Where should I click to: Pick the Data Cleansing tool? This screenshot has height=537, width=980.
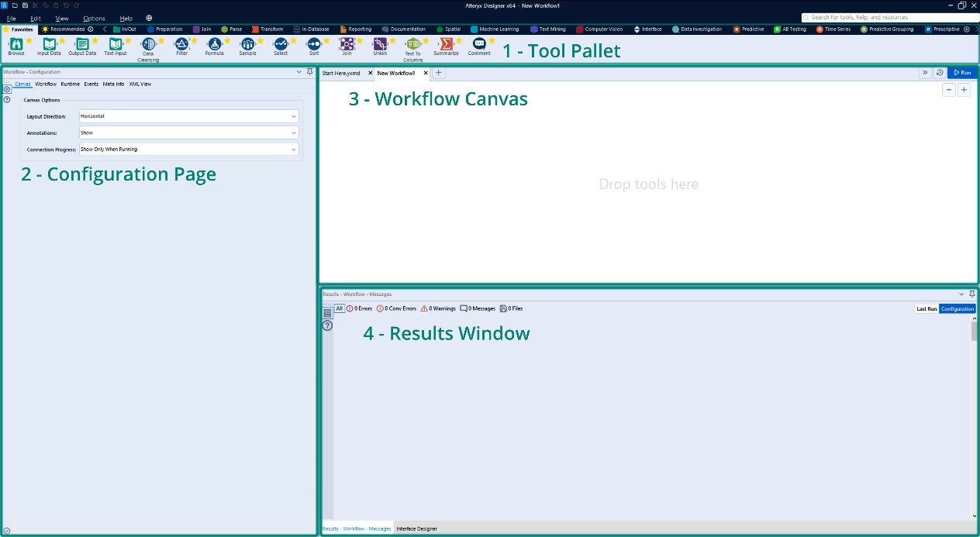pos(148,44)
